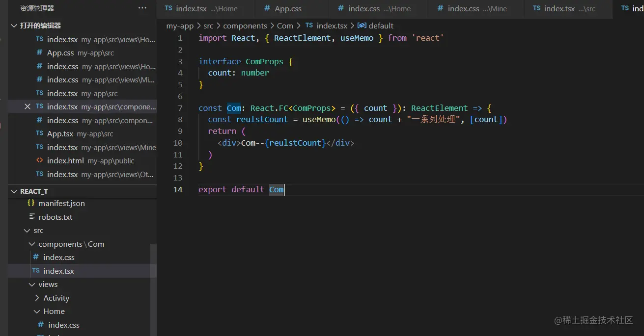644x336 pixels.
Task: Click 'useMemo' in the import statement
Action: click(357, 38)
